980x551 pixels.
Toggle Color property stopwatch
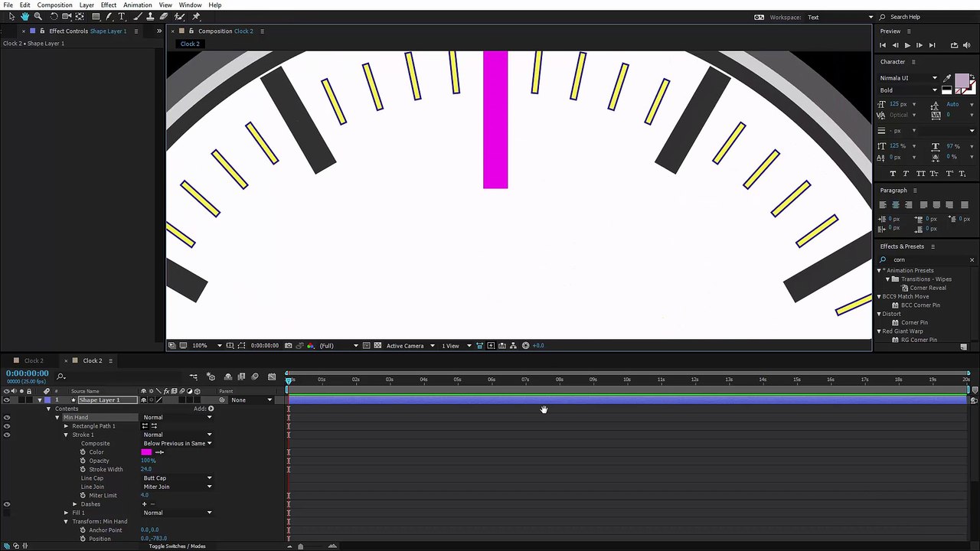pos(83,452)
